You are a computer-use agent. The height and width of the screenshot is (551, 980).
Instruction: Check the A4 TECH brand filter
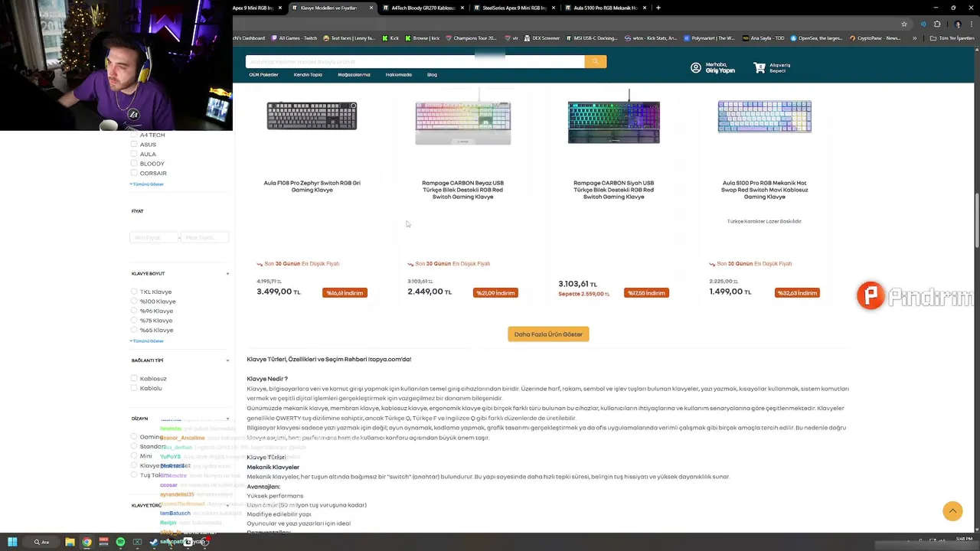pos(134,135)
